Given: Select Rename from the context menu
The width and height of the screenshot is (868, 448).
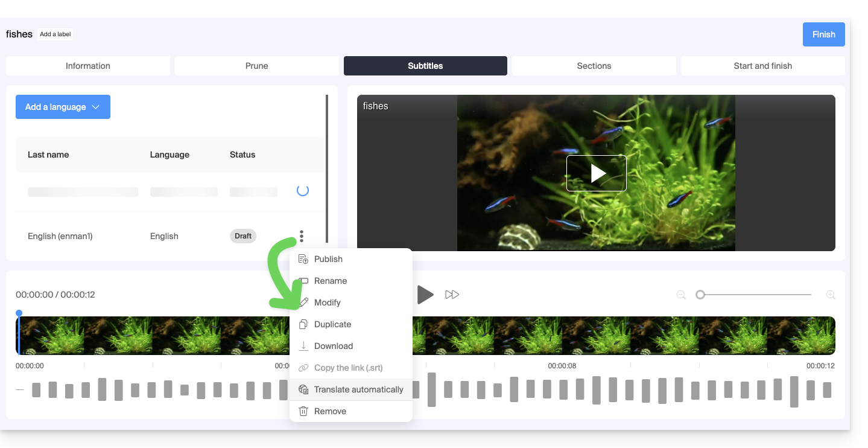Looking at the screenshot, I should [x=330, y=281].
